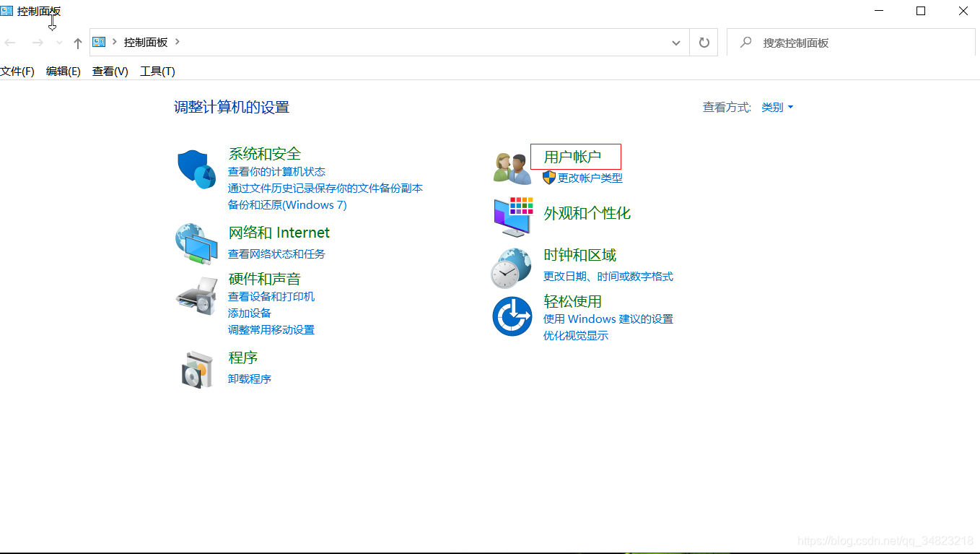Open the 文件(F) menu
The height and width of the screenshot is (554, 980).
tap(17, 72)
